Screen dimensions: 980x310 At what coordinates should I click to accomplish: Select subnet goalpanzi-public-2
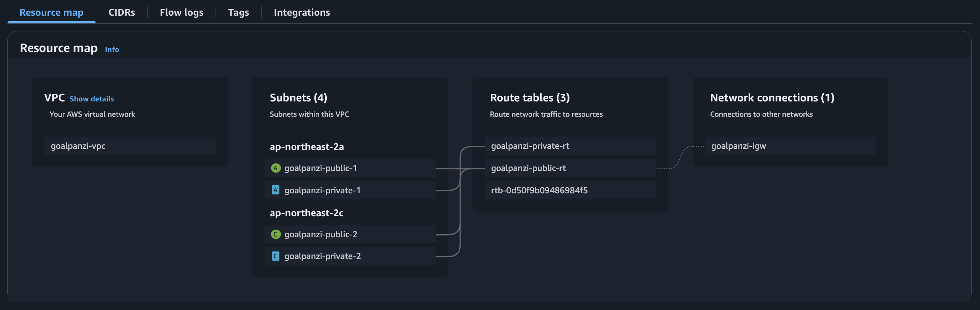pos(350,234)
